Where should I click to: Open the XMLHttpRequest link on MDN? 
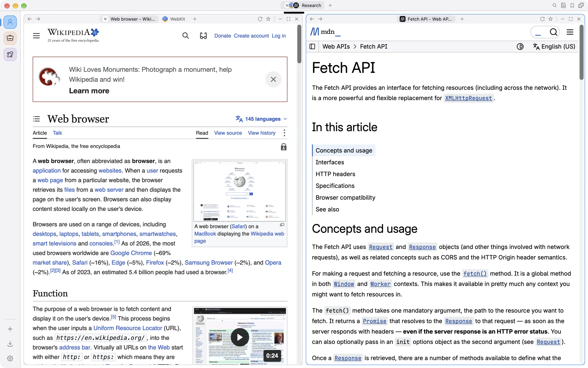tap(468, 98)
